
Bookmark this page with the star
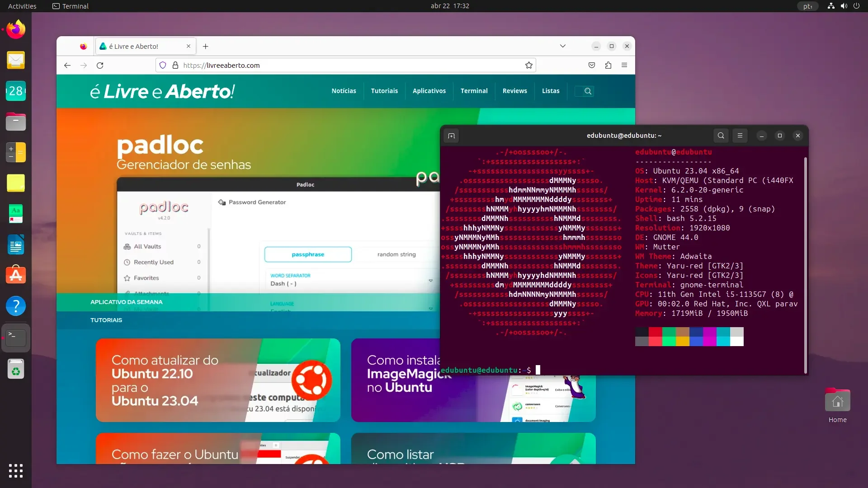[x=528, y=65]
